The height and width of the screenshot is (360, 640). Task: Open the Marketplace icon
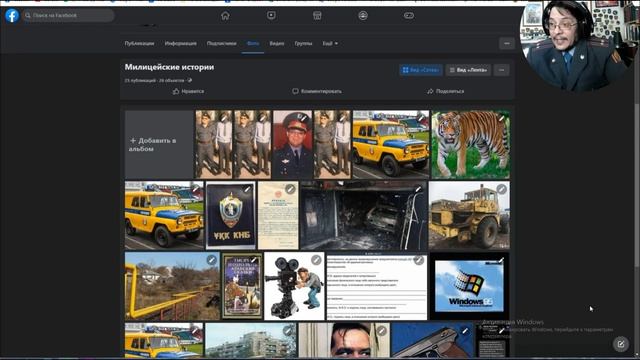pos(317,16)
